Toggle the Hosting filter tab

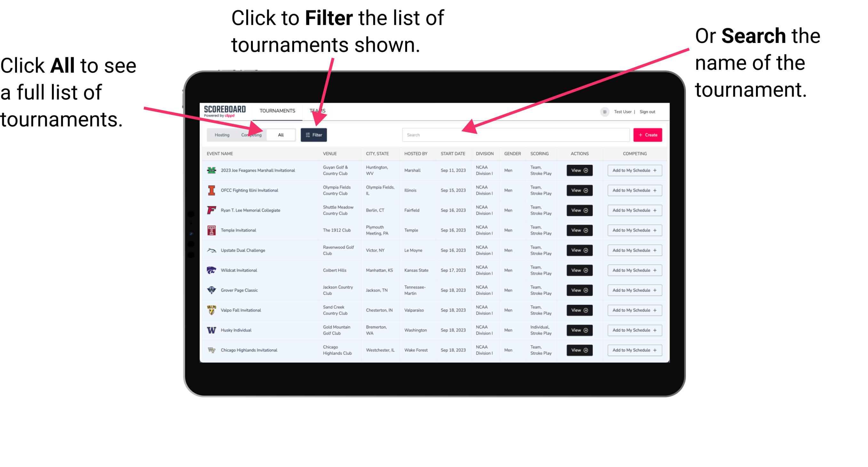(221, 134)
